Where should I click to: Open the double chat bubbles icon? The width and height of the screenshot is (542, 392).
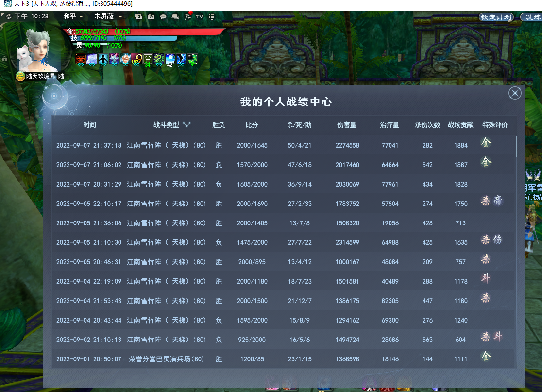click(x=175, y=16)
